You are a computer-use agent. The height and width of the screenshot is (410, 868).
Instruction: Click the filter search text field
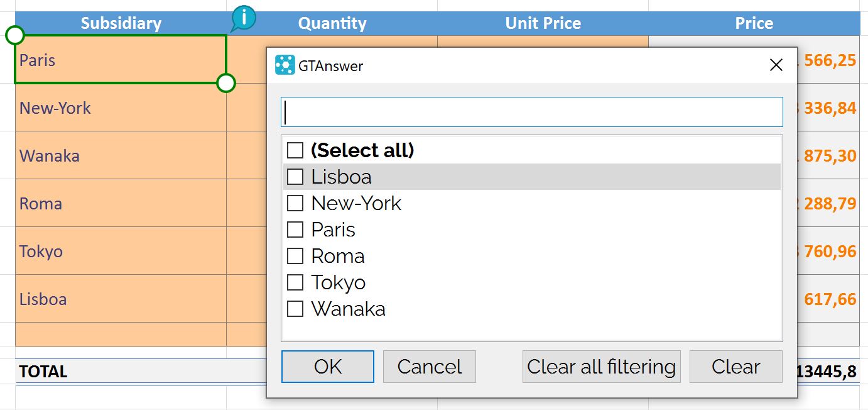[x=531, y=112]
